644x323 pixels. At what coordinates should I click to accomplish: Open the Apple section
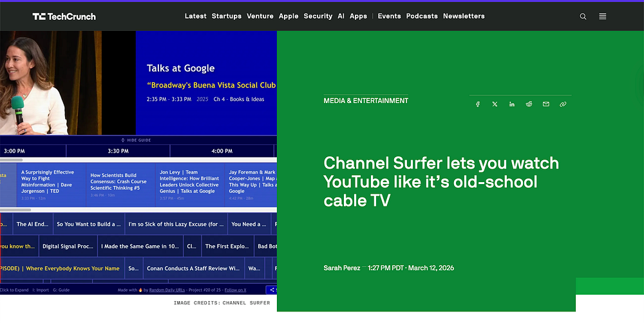click(289, 16)
